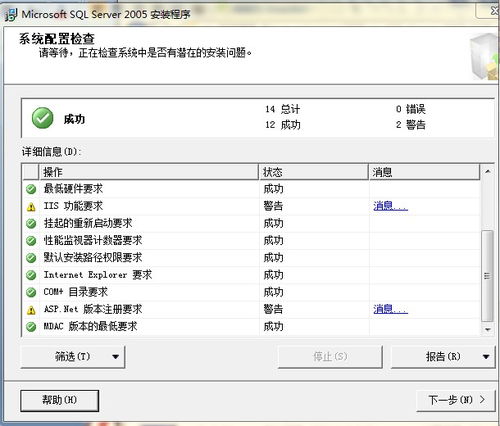Click the warning icon beside IIS 功能要求

point(31,207)
